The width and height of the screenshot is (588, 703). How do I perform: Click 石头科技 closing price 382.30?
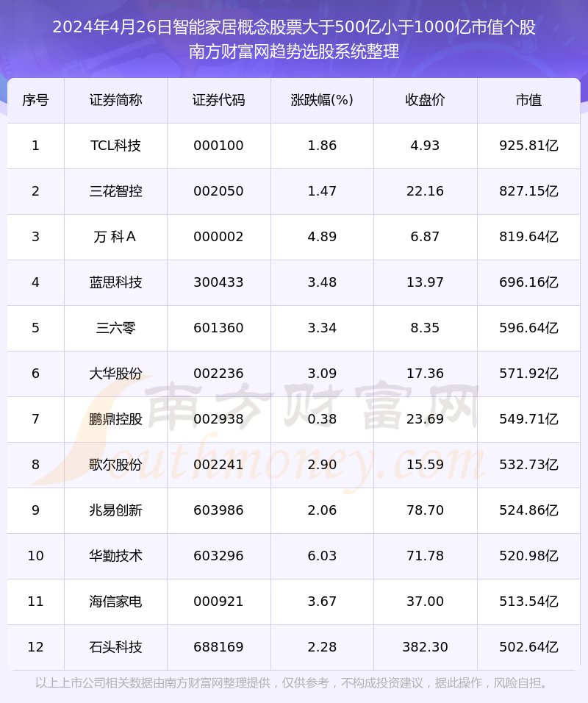click(x=425, y=647)
